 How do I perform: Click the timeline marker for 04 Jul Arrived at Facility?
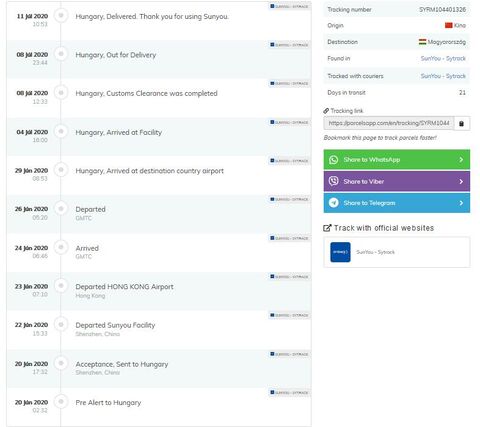coord(61,131)
